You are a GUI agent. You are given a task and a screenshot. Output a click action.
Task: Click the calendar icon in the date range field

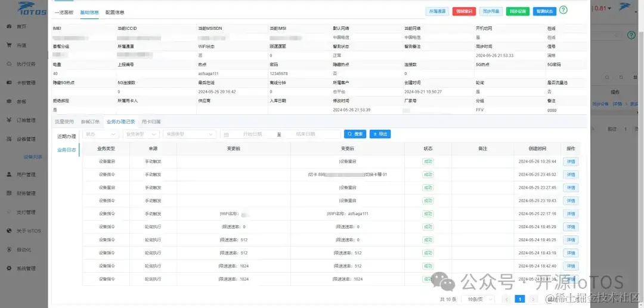tap(227, 134)
